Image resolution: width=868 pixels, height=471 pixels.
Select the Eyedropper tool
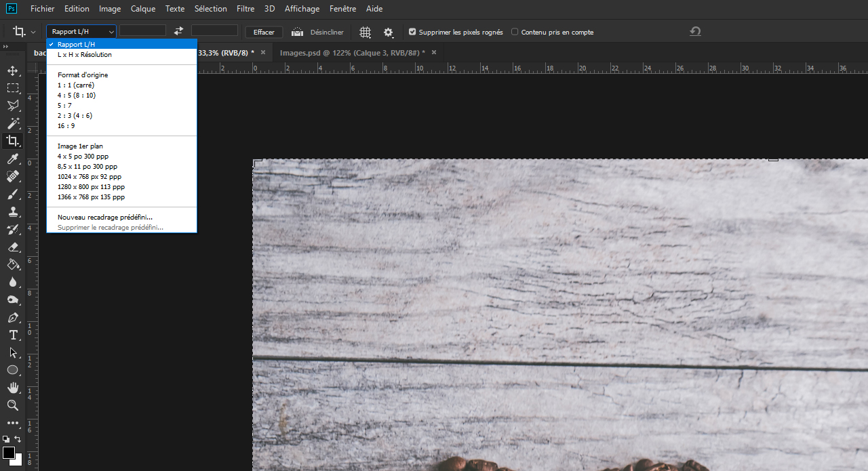click(x=12, y=159)
